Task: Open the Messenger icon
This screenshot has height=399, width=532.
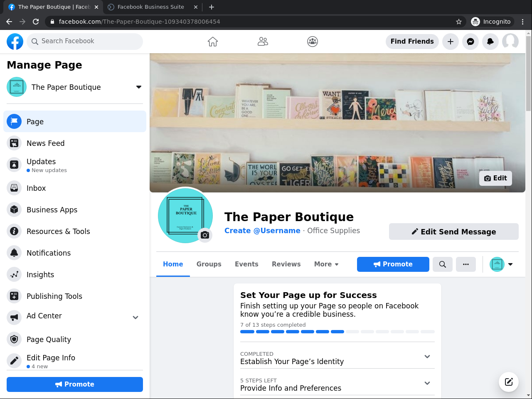Action: (470, 42)
